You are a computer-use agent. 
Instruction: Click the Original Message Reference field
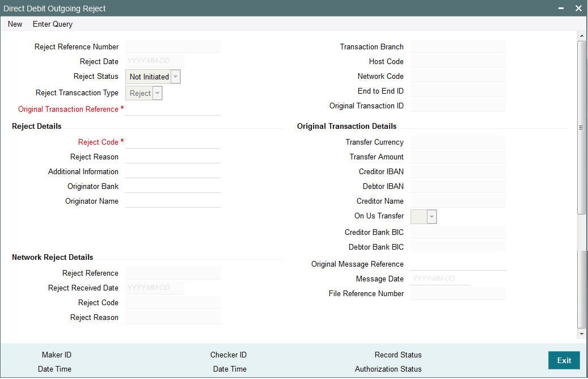458,264
